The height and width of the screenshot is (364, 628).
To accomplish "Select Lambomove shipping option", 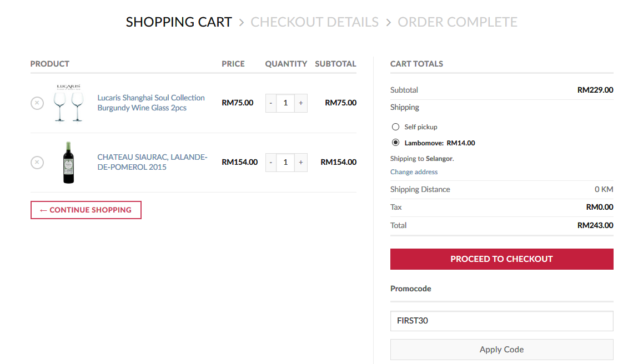I will click(x=396, y=143).
